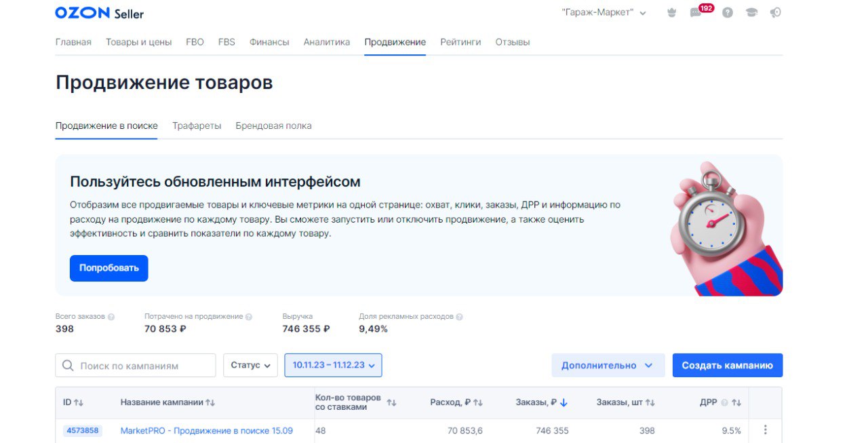Click the info icon in ДРР column header
This screenshot has width=868, height=443.
click(x=724, y=403)
